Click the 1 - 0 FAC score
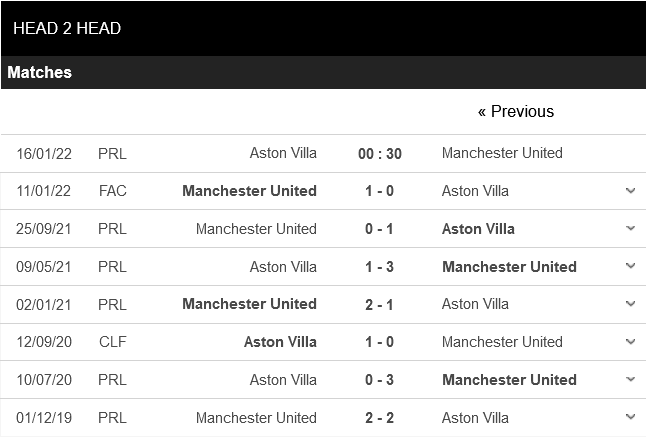This screenshot has width=646, height=438. coord(379,191)
